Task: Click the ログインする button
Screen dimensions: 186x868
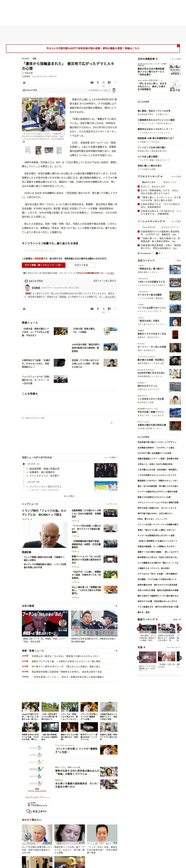Action: 81,265
